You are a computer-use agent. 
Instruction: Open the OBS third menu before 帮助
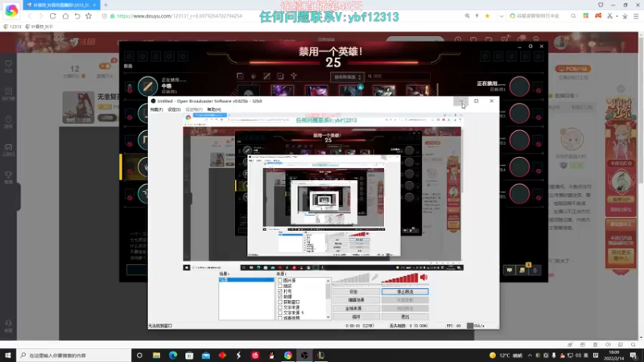pos(193,109)
